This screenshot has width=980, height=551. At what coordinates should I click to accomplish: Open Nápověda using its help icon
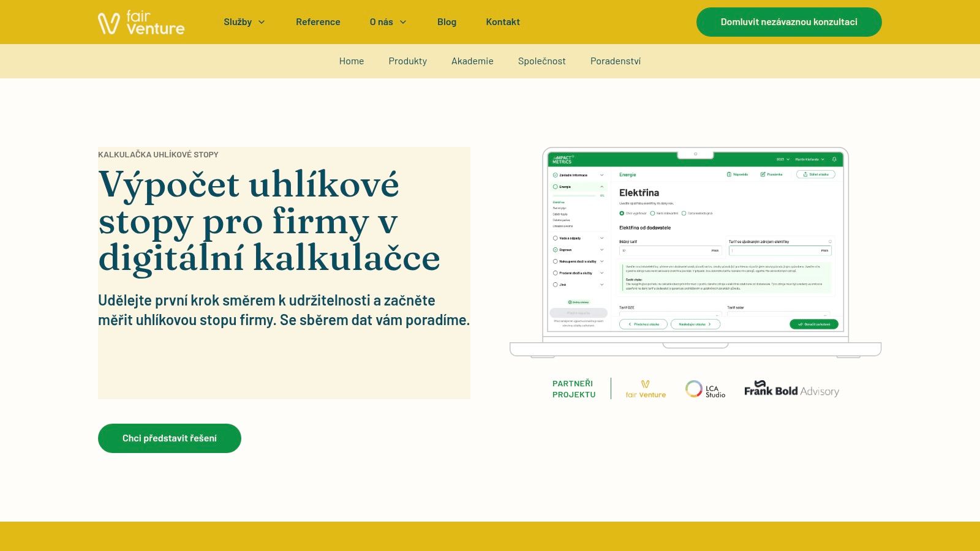pyautogui.click(x=729, y=174)
